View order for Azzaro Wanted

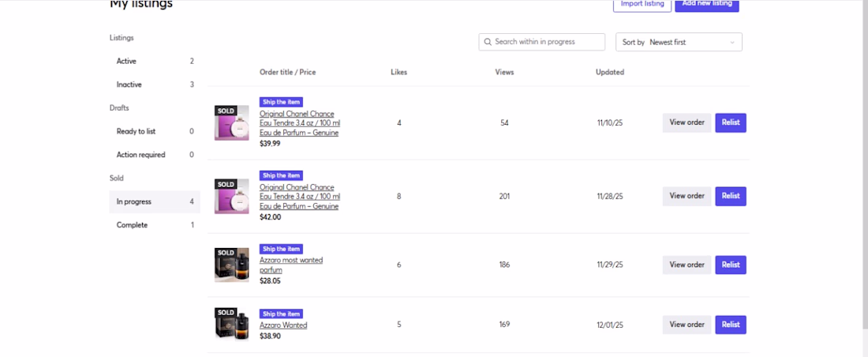pyautogui.click(x=687, y=325)
